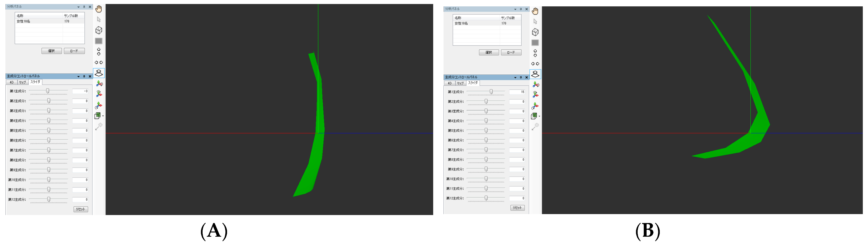Screen dimensions: 868x248
Task: Click the side-by-side diamonds icon in screenshot A
Action: point(99,62)
